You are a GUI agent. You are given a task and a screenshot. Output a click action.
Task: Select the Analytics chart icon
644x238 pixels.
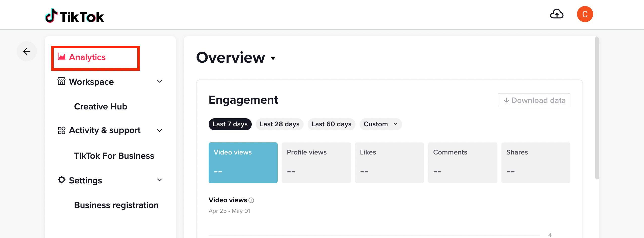pos(61,57)
